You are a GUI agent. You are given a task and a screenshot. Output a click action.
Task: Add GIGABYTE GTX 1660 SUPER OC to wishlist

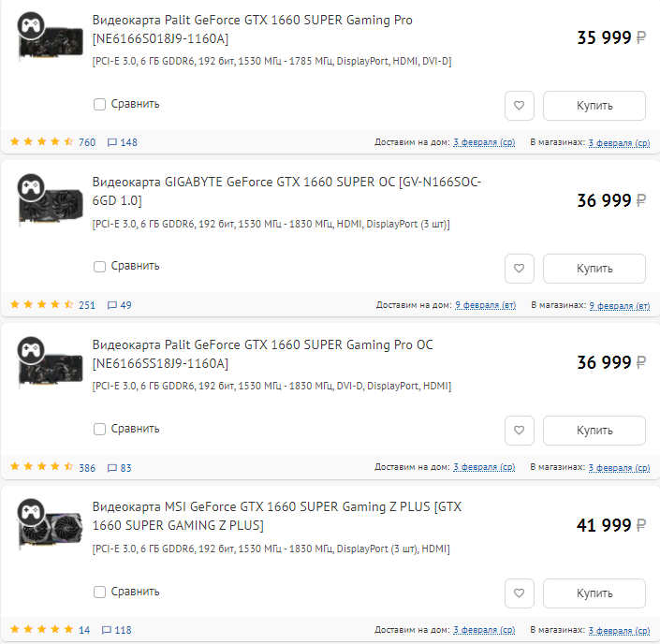520,269
